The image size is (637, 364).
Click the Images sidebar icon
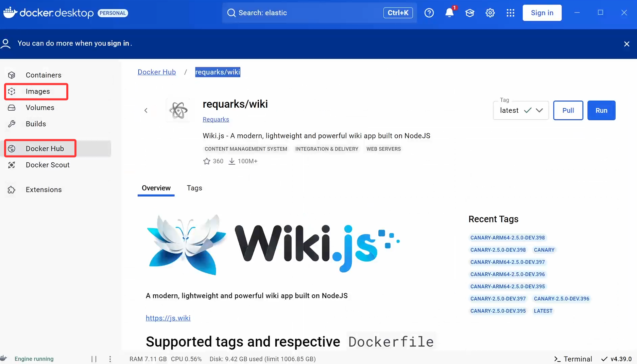12,91
